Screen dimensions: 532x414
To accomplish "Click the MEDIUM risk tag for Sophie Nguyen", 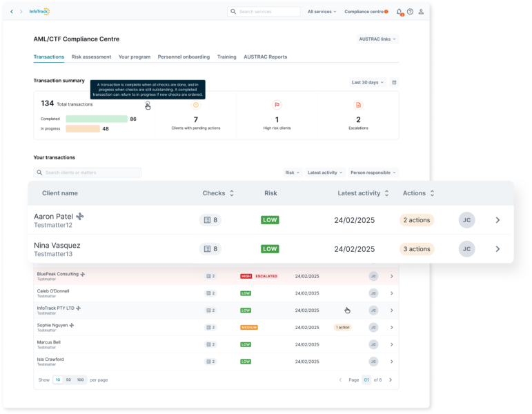I will pos(249,328).
